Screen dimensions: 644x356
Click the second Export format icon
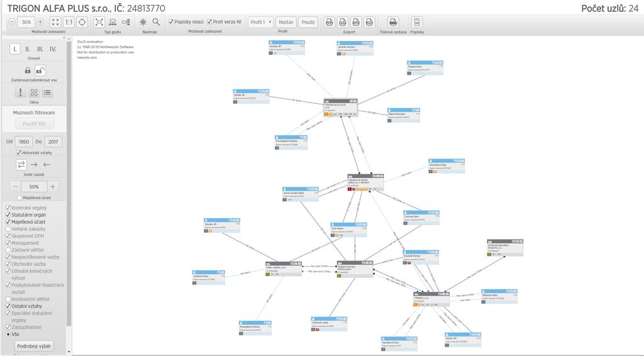[x=343, y=22]
